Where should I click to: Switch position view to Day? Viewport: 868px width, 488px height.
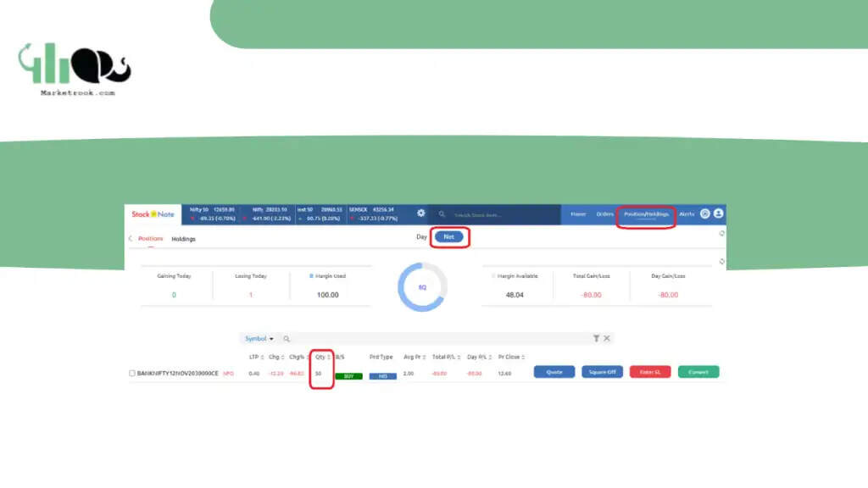(x=421, y=237)
